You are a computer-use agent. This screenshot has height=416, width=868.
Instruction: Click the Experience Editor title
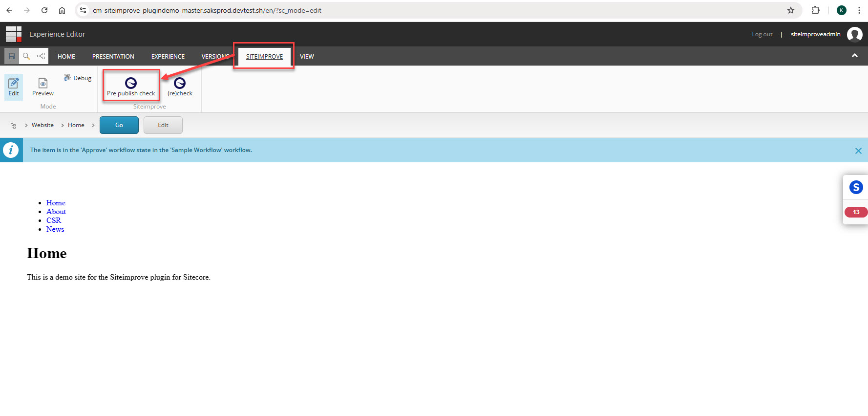coord(57,34)
